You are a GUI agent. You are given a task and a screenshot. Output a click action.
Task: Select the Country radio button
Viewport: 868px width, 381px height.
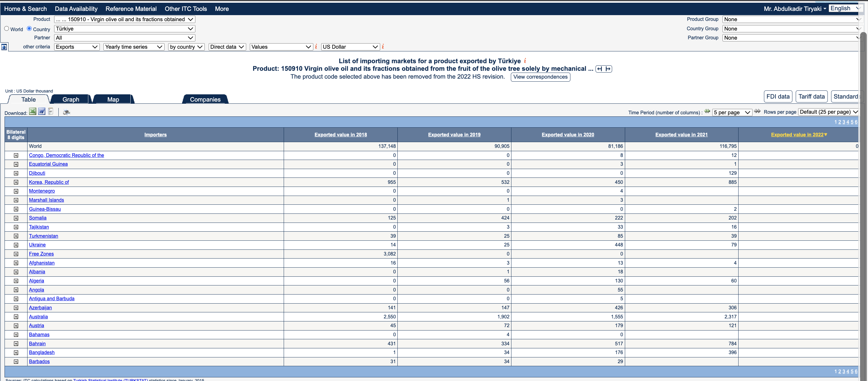29,29
